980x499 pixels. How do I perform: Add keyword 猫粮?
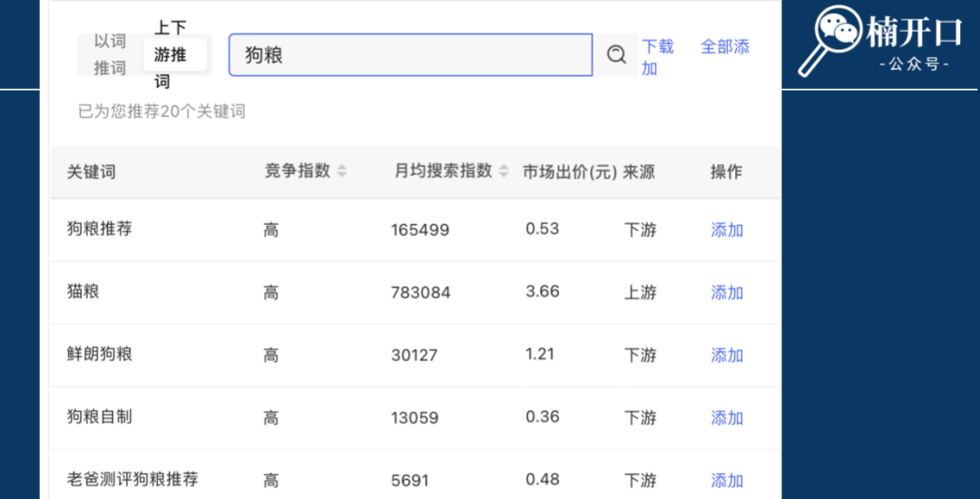pyautogui.click(x=727, y=292)
